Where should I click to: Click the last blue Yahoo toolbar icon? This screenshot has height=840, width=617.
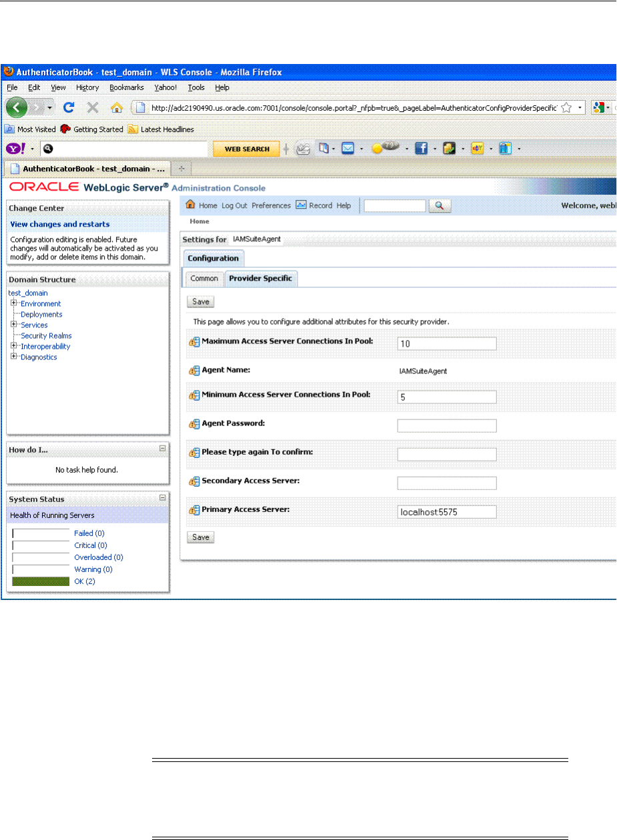click(x=506, y=149)
